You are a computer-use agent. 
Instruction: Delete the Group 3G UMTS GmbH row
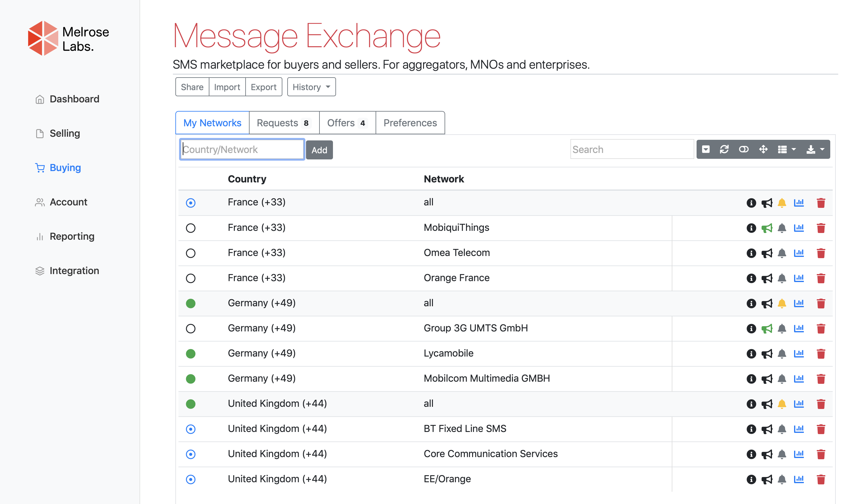pyautogui.click(x=821, y=328)
